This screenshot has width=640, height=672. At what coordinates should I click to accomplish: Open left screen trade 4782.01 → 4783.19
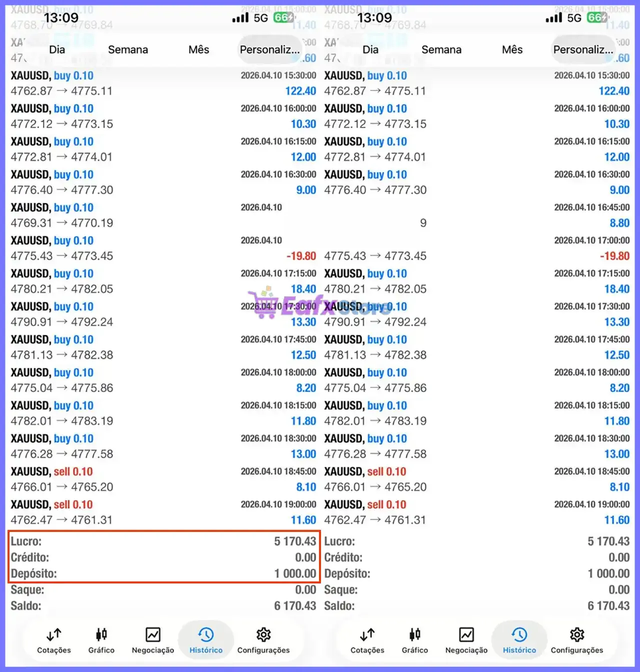click(x=62, y=421)
